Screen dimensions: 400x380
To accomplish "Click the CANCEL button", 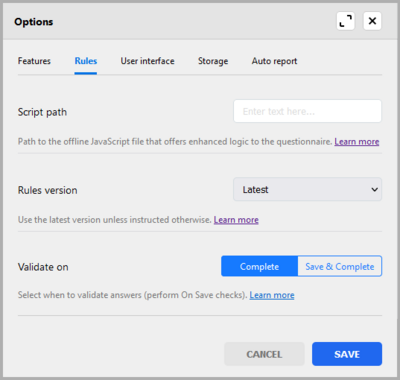I will pyautogui.click(x=264, y=354).
